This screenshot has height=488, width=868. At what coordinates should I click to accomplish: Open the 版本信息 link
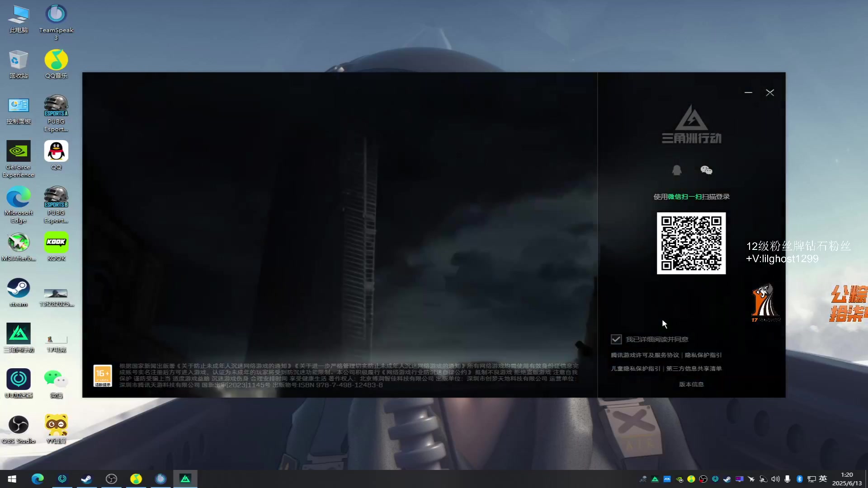691,385
